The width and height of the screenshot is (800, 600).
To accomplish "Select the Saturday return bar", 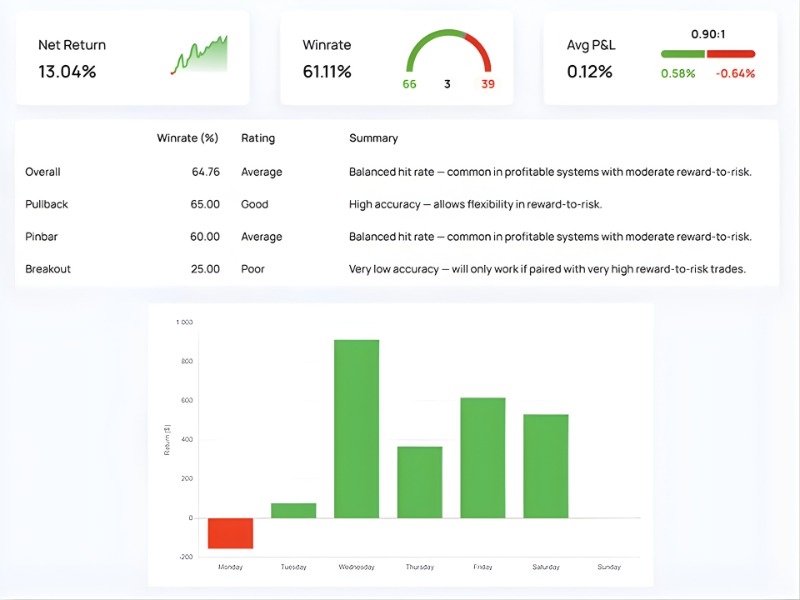I will click(x=545, y=465).
